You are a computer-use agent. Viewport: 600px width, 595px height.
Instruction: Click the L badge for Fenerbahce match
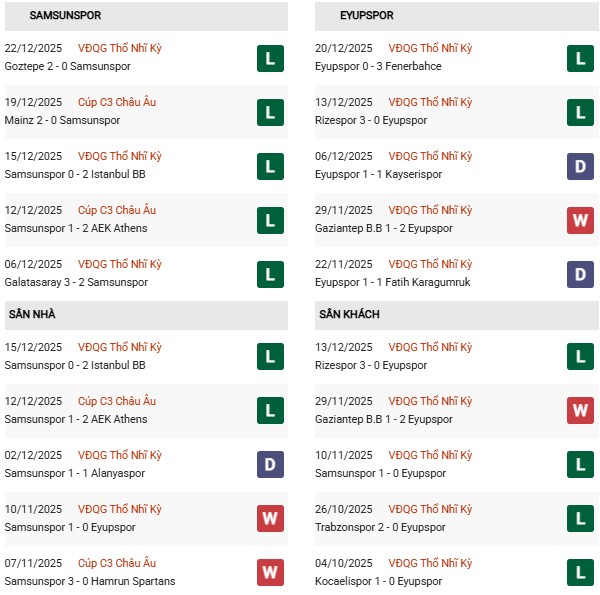[581, 58]
